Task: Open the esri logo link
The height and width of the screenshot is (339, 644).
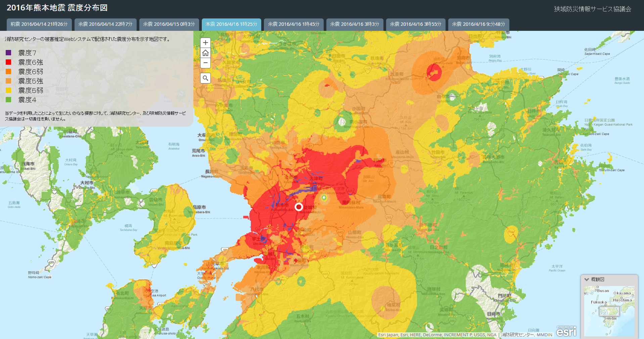Action: coord(566,331)
